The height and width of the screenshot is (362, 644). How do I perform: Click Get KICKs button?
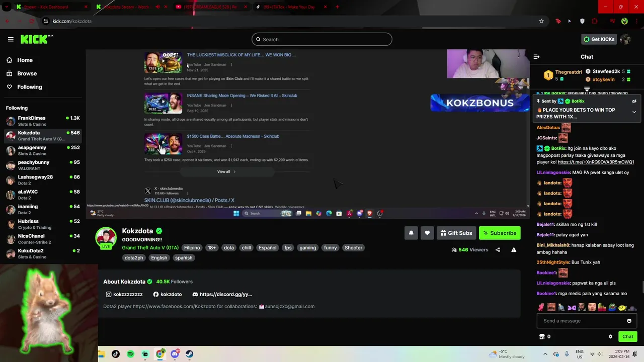[599, 39]
